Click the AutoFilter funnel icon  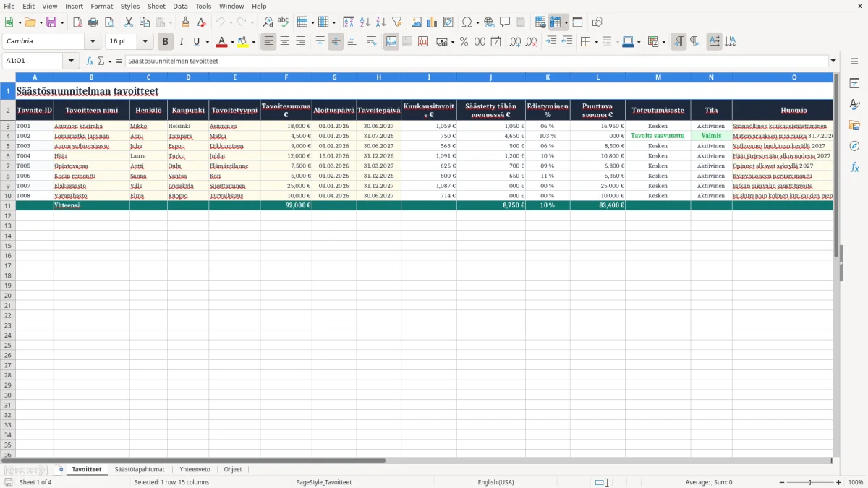click(x=397, y=22)
